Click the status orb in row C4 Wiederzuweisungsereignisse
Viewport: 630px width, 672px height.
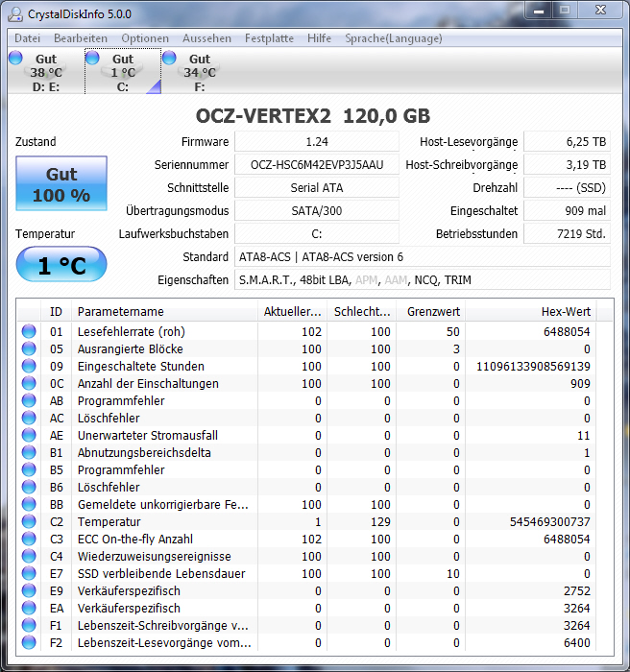tap(29, 556)
